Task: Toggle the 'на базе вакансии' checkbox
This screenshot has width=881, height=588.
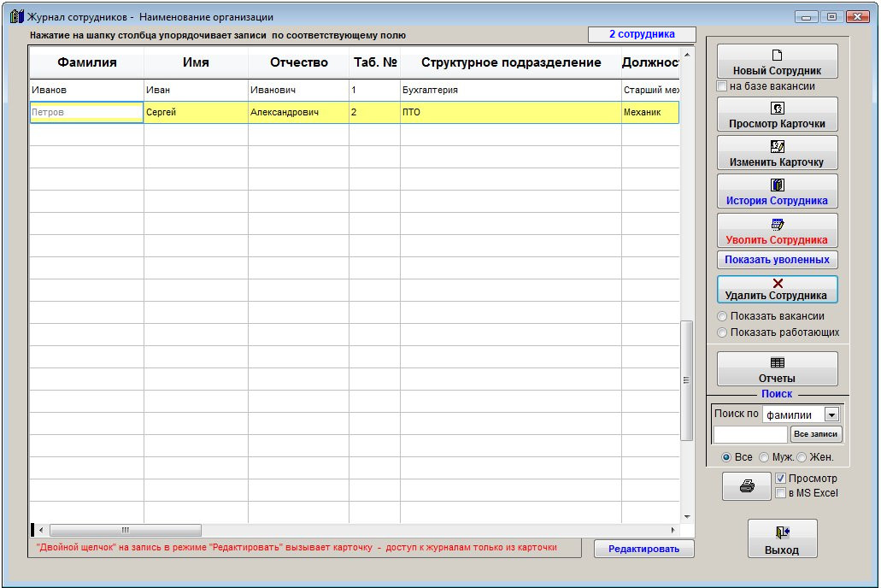Action: pos(722,86)
